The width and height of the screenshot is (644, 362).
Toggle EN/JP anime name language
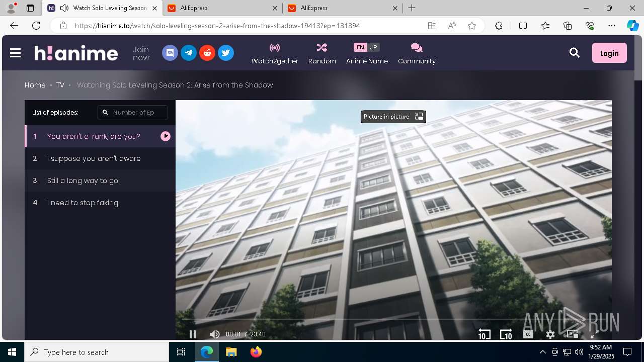367,47
